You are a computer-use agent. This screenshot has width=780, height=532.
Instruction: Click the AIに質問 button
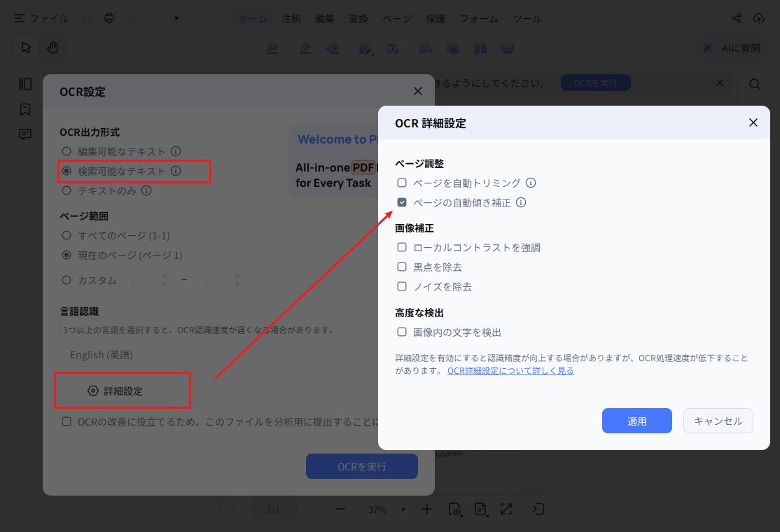click(x=731, y=48)
